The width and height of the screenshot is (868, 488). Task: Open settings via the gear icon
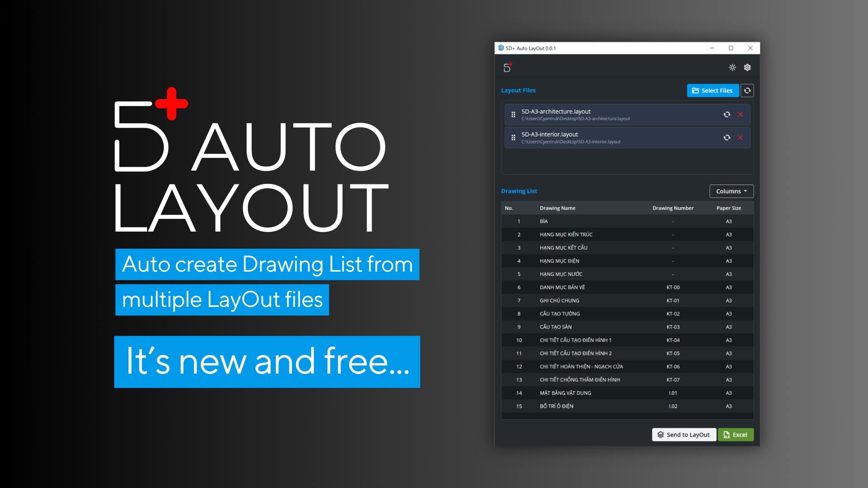(748, 67)
